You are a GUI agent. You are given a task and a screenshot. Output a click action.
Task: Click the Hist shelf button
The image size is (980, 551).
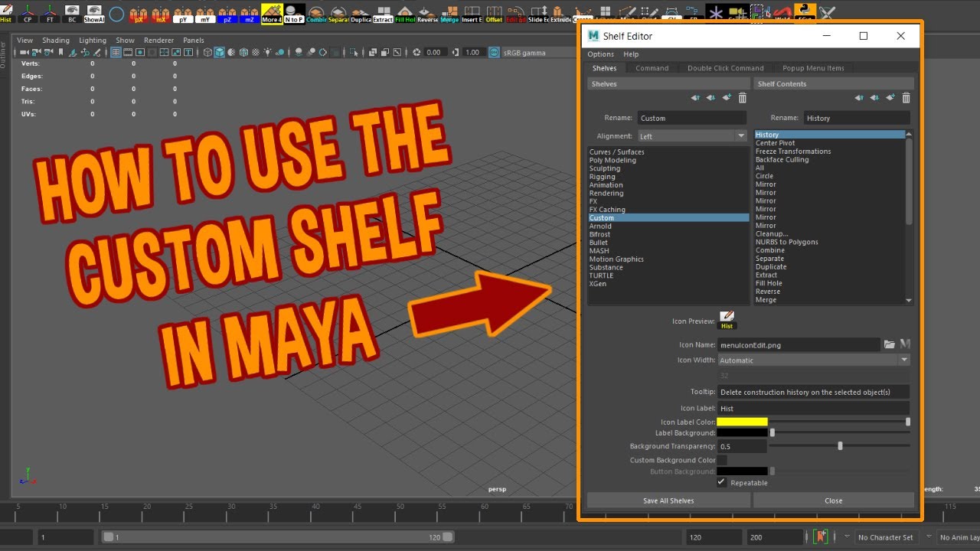[6, 12]
